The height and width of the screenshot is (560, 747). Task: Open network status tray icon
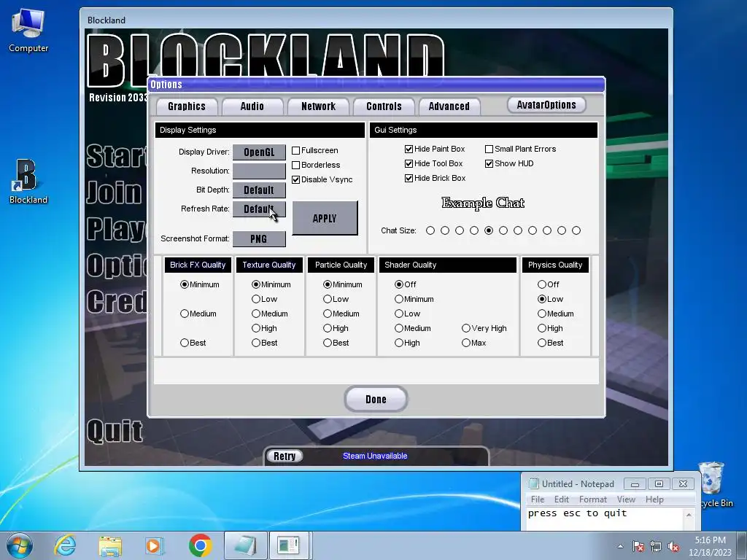pos(656,546)
